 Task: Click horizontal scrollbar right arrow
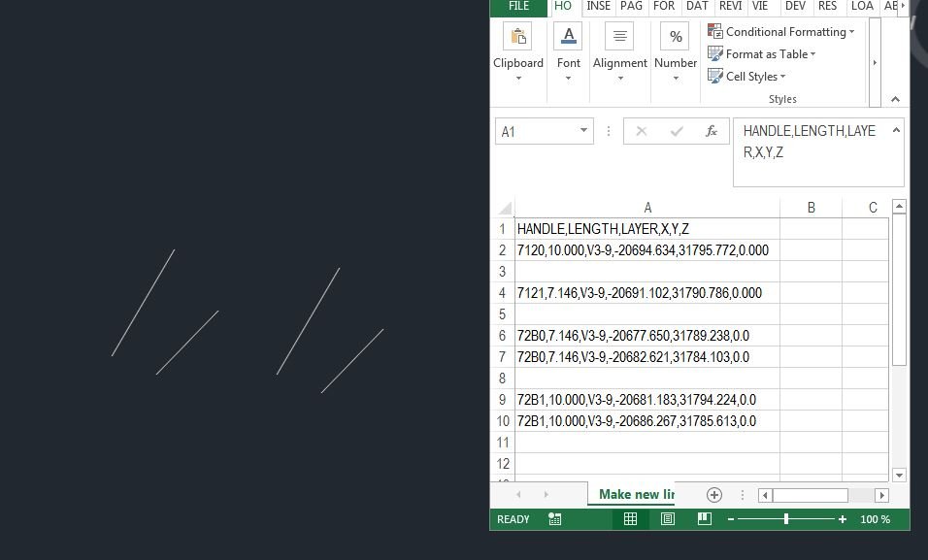point(881,495)
